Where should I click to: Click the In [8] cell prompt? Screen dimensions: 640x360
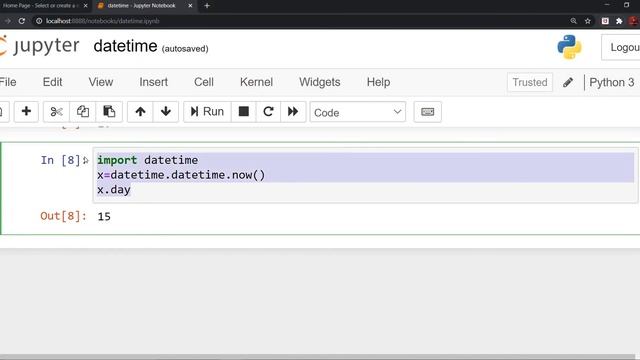[60, 160]
